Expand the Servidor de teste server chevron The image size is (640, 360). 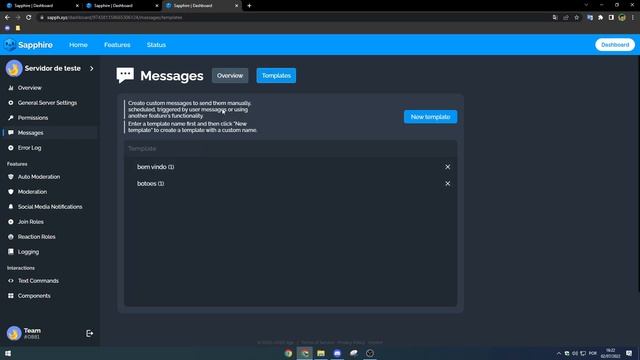click(92, 69)
